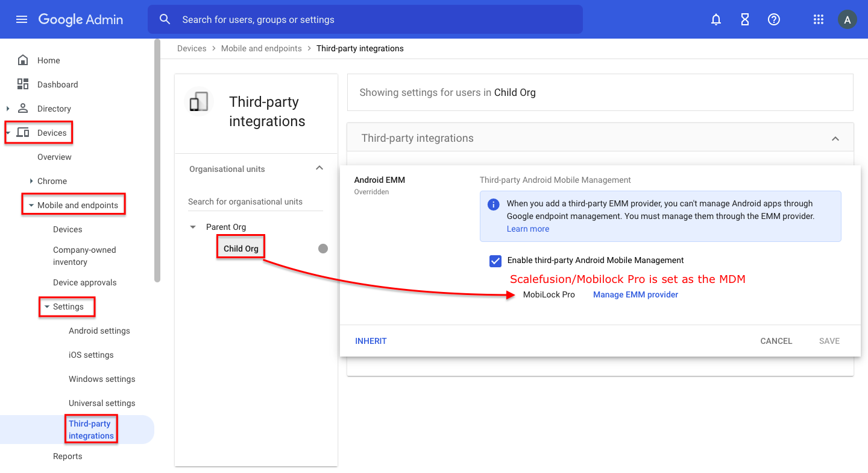Screen dimensions: 868x473
Task: Open Android settings
Action: (99, 331)
